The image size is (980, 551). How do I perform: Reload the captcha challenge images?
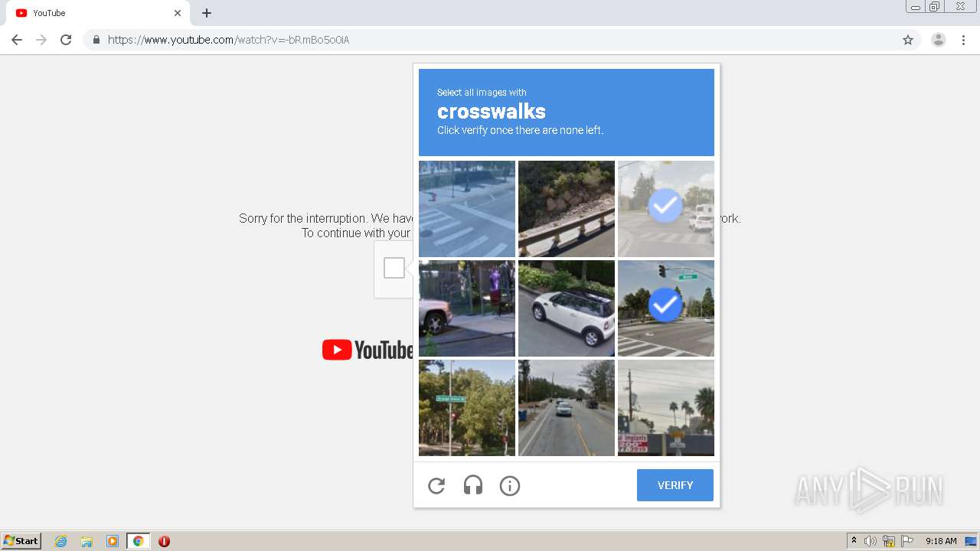(x=436, y=485)
